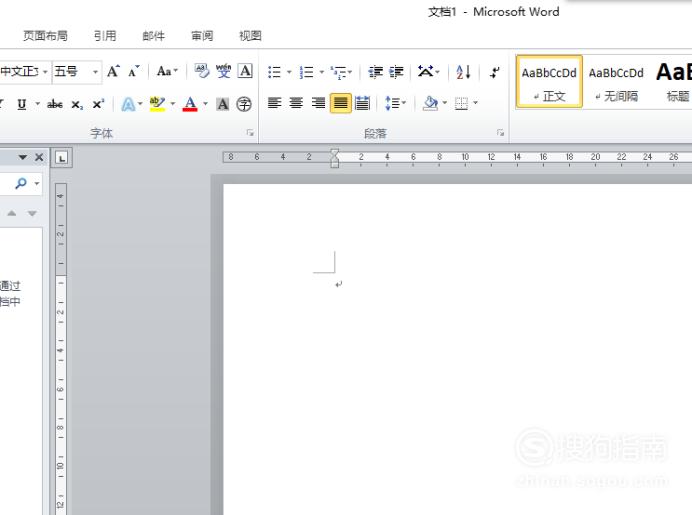Click the Line Spacing icon
The image size is (692, 515).
(391, 103)
